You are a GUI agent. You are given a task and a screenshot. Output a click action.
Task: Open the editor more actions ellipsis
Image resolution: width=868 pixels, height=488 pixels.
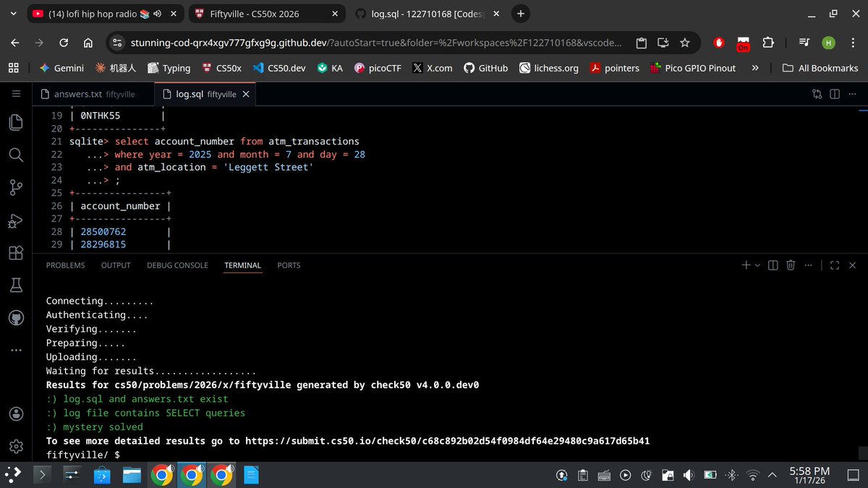point(852,94)
